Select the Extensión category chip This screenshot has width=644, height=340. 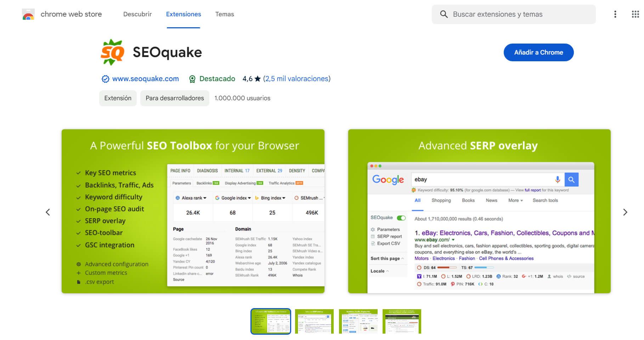tap(118, 98)
